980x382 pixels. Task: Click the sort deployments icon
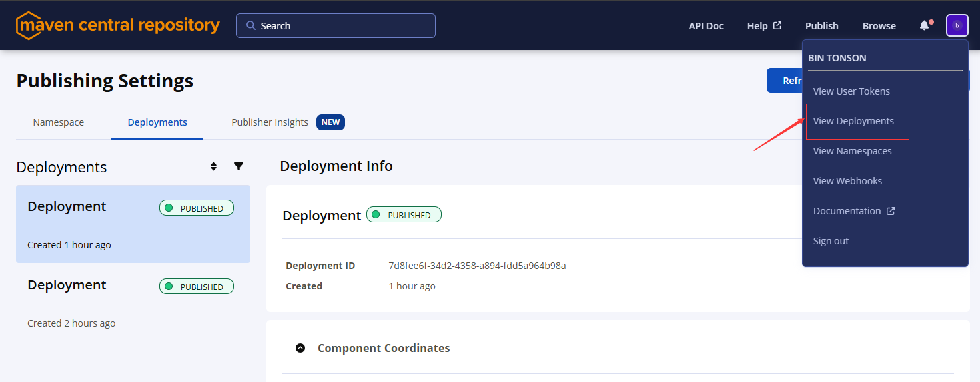(x=213, y=166)
